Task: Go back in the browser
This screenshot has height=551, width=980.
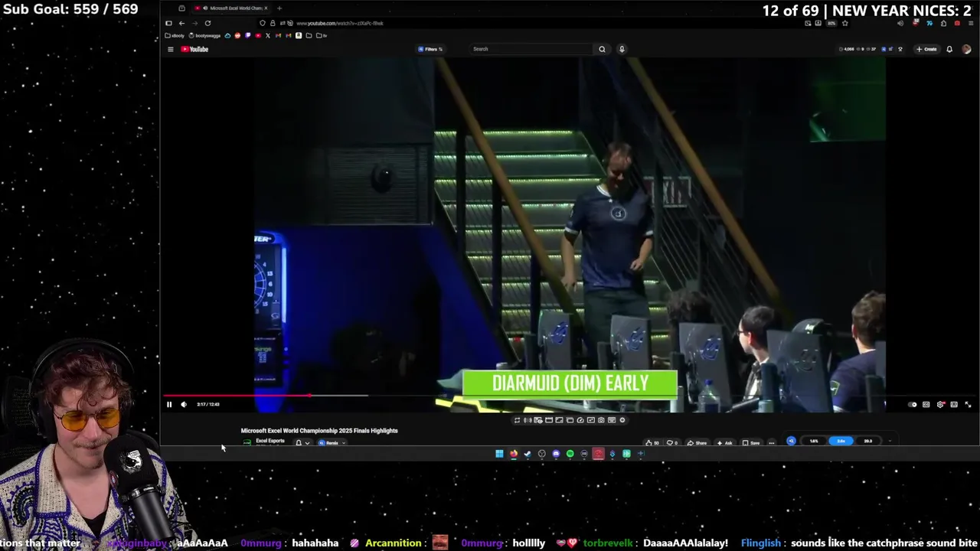Action: click(181, 23)
